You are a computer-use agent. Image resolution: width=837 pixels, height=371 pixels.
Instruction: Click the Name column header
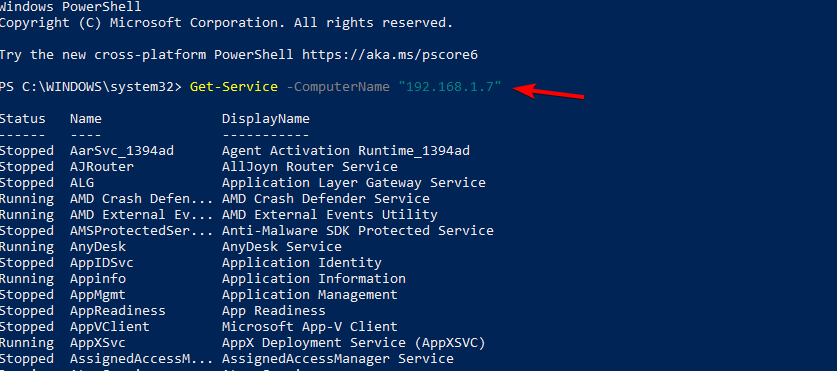click(x=86, y=119)
